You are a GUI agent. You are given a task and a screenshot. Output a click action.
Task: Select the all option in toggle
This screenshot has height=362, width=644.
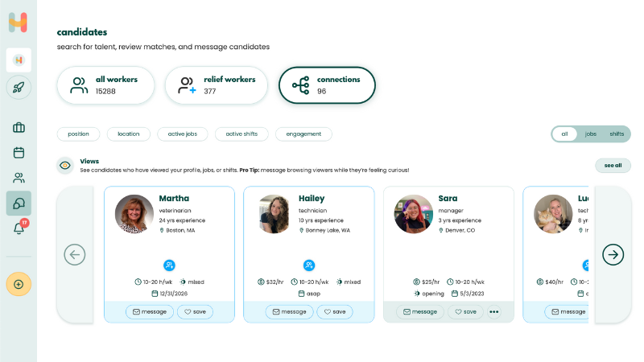[x=565, y=134]
